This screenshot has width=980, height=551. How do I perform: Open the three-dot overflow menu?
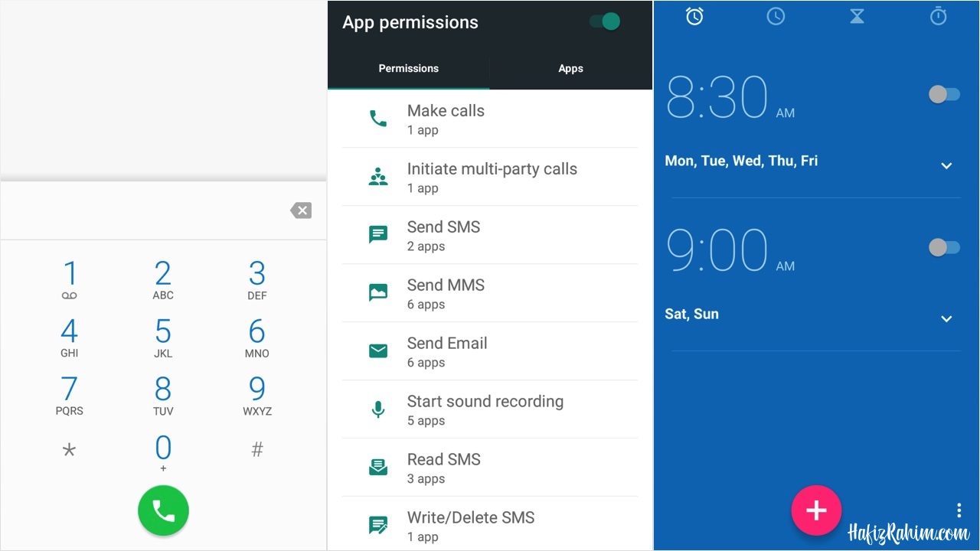point(959,510)
